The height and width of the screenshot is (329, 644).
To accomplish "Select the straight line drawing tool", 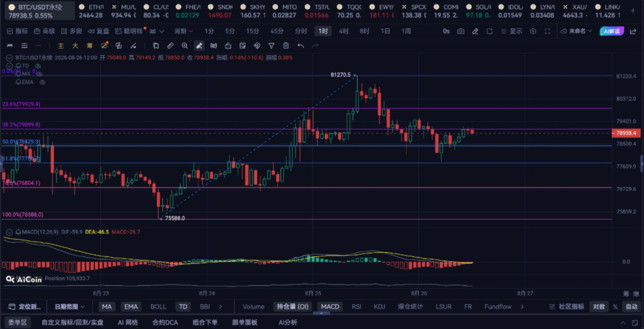I will coord(10,46).
